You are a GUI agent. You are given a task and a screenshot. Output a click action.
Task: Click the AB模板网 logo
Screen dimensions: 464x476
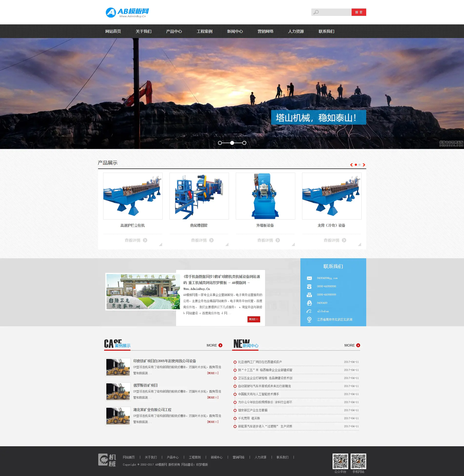pos(127,12)
